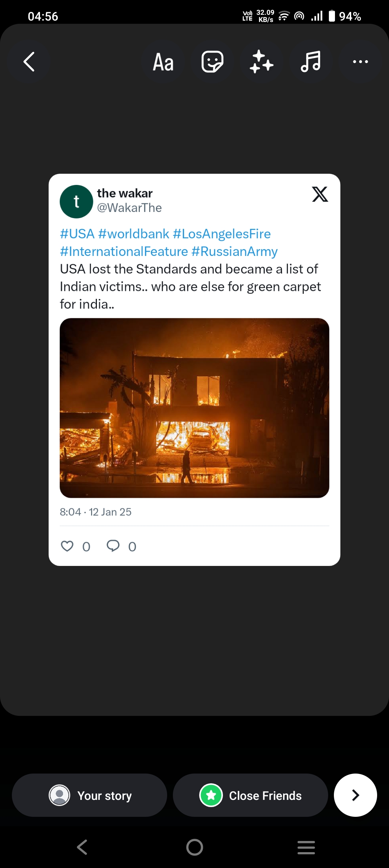This screenshot has width=389, height=868.
Task: Tap the #RussianArmy hashtag
Action: 234,252
